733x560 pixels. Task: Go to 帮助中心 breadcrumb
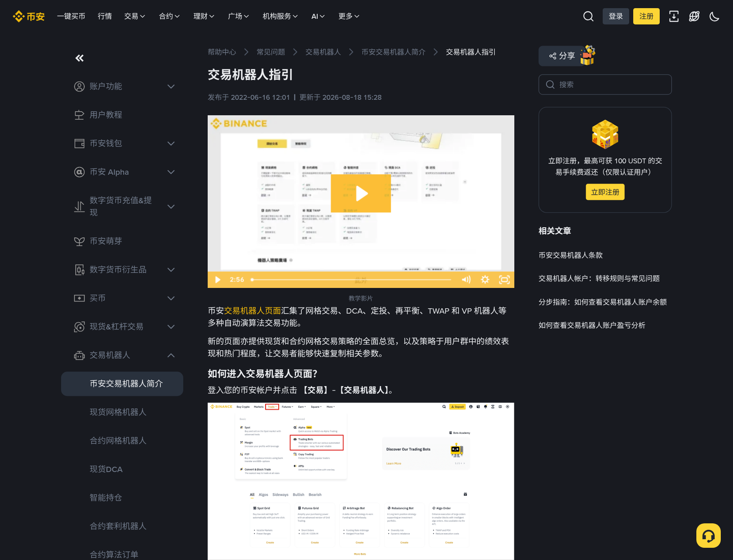point(222,52)
